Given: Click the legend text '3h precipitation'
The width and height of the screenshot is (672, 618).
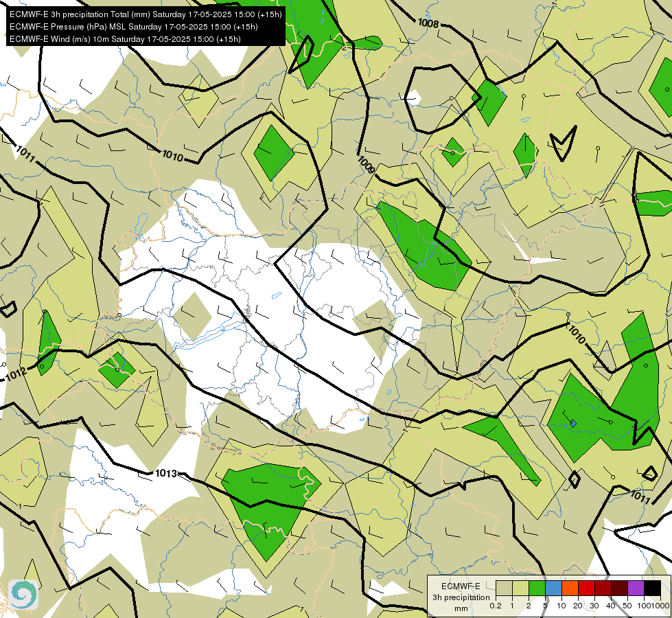Looking at the screenshot, I should tap(461, 597).
